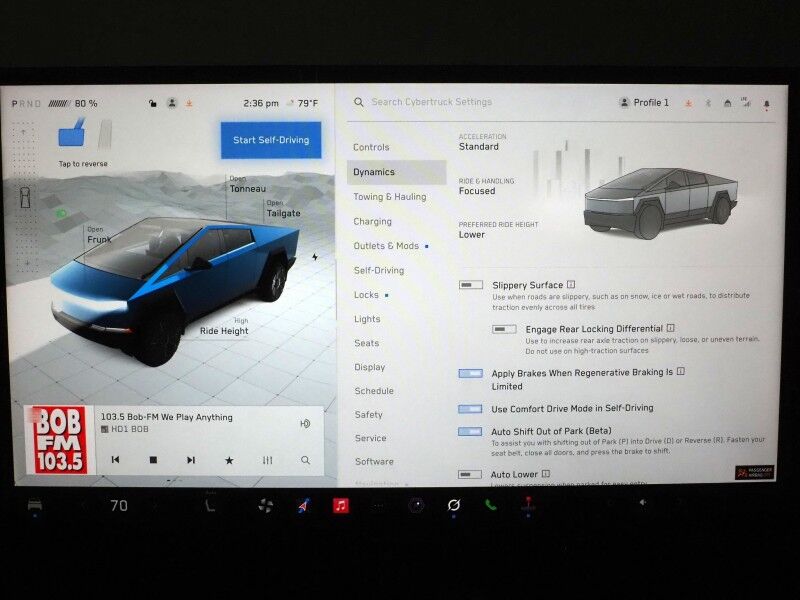Launch the navigation arrow app
This screenshot has width=800, height=600.
304,506
